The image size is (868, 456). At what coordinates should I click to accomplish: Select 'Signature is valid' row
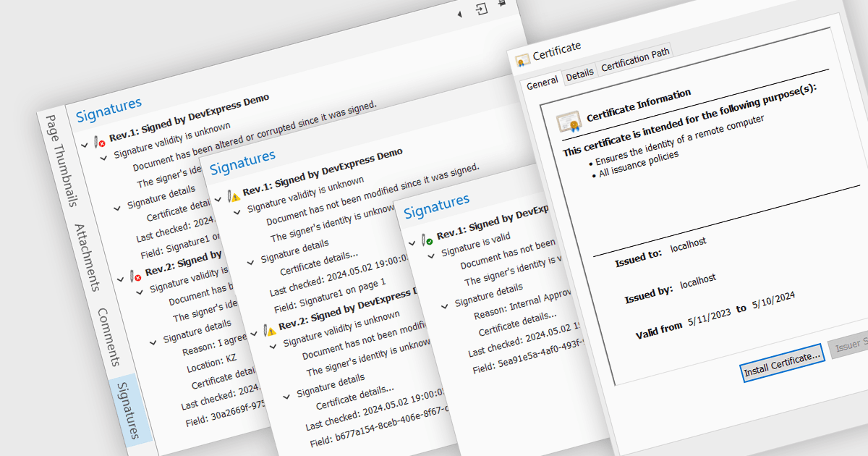pos(475,244)
